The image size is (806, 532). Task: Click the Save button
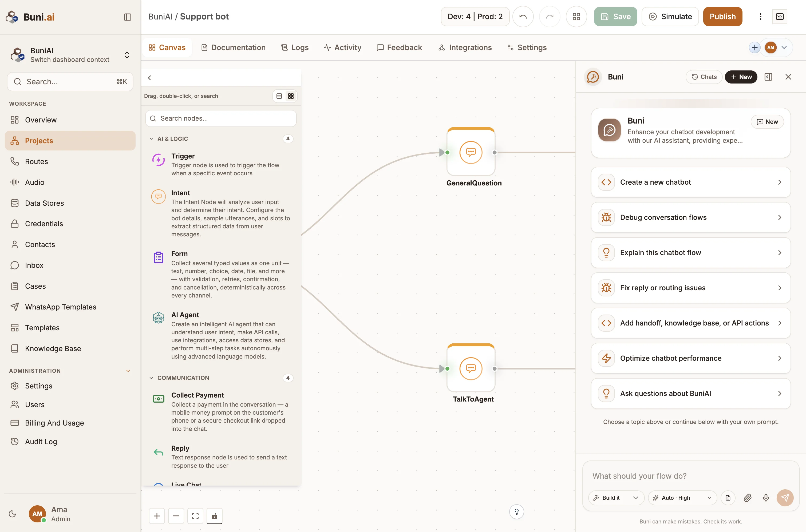[615, 17]
